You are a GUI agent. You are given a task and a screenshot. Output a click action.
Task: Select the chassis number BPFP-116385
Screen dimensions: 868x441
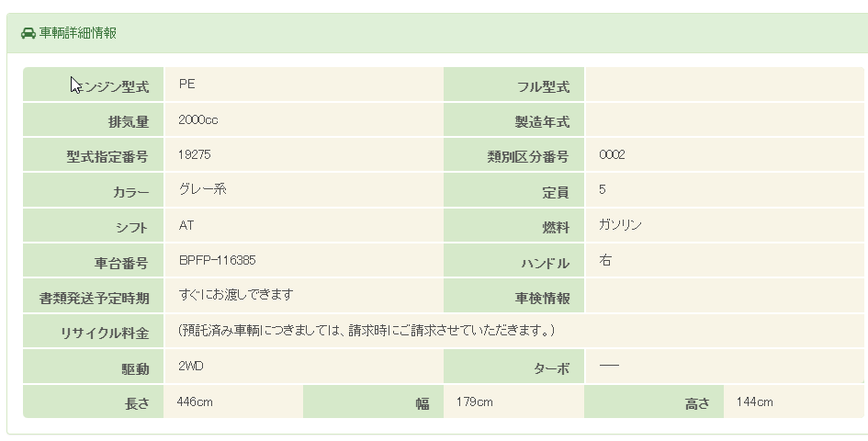coord(217,260)
